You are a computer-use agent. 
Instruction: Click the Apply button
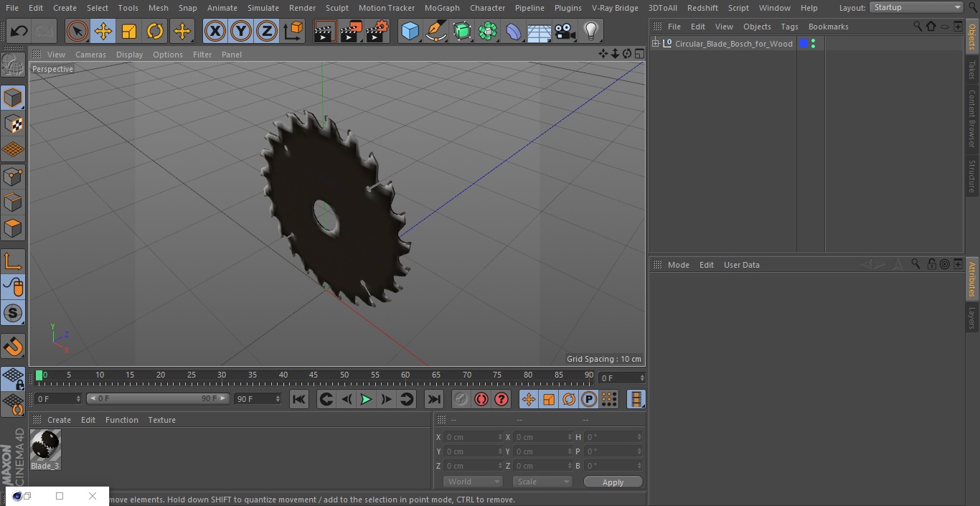pos(613,482)
